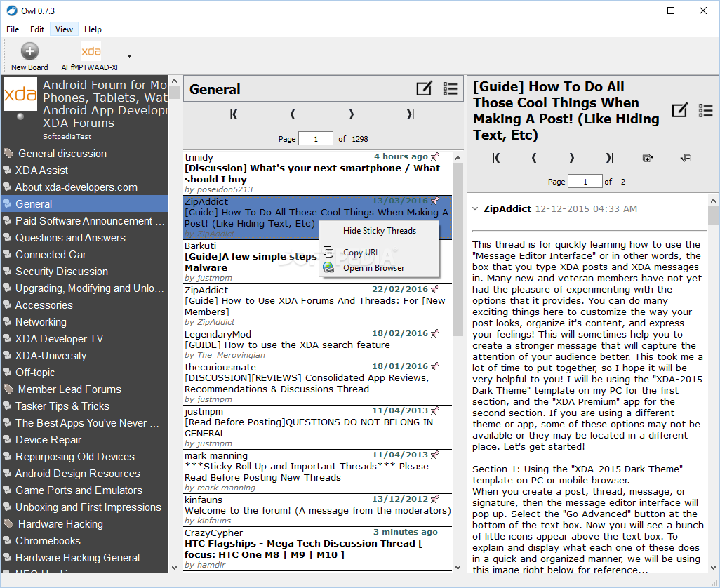Click the post panel scrollbar down arrow
720x588 pixels.
713,568
